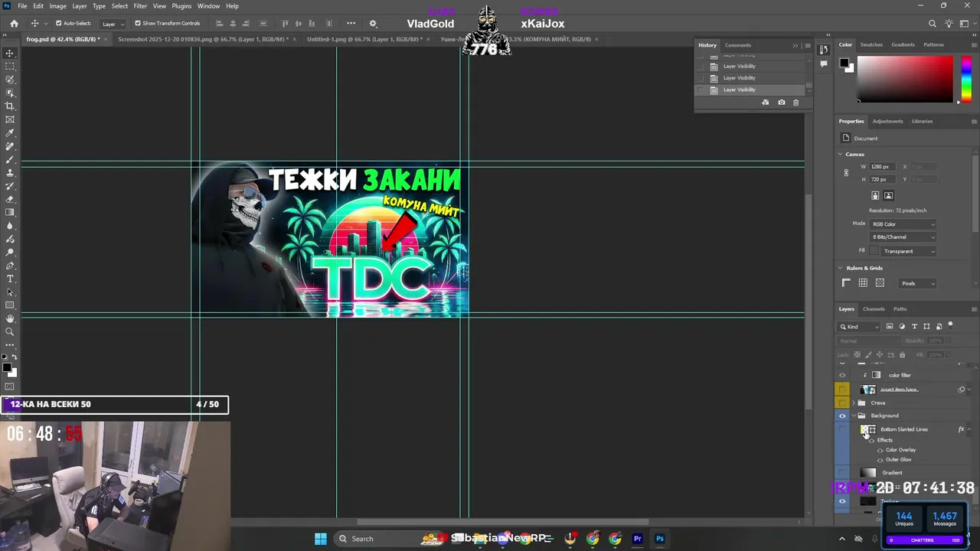Select the Eyedropper tool

click(x=10, y=133)
